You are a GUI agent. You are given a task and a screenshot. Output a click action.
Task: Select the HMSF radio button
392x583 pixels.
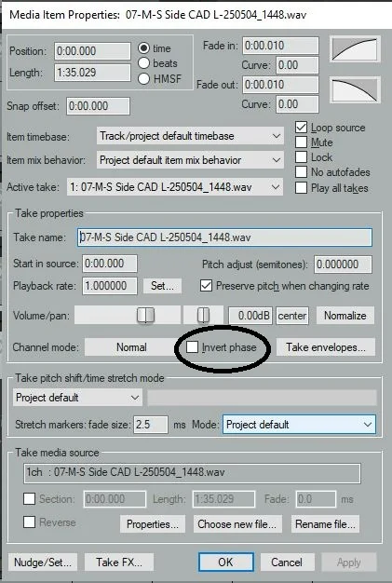point(143,79)
